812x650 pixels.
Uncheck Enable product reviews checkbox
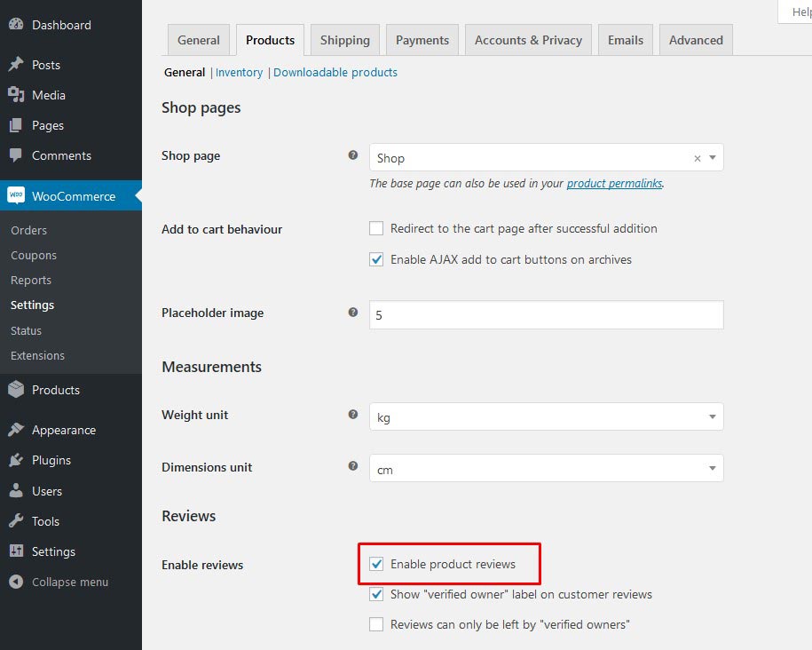pyautogui.click(x=376, y=564)
